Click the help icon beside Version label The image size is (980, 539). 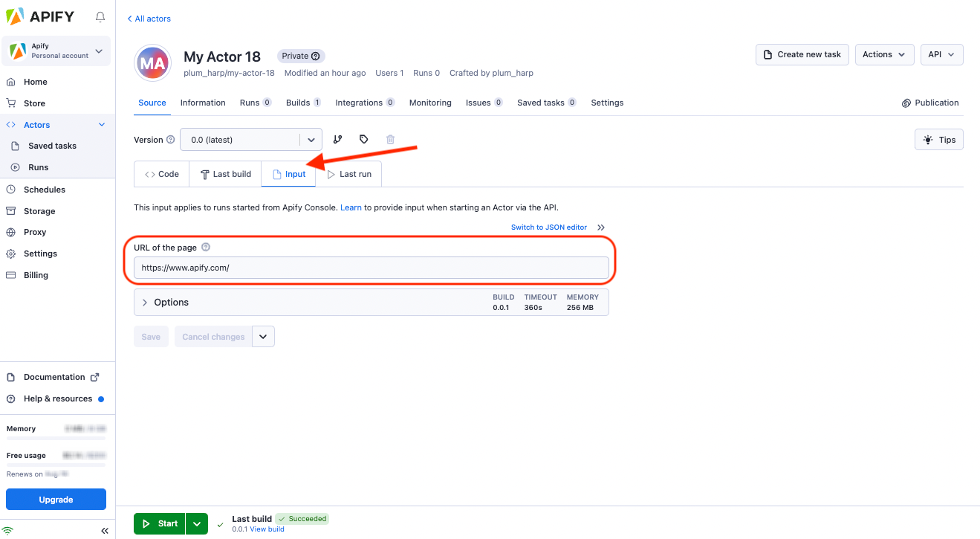171,140
